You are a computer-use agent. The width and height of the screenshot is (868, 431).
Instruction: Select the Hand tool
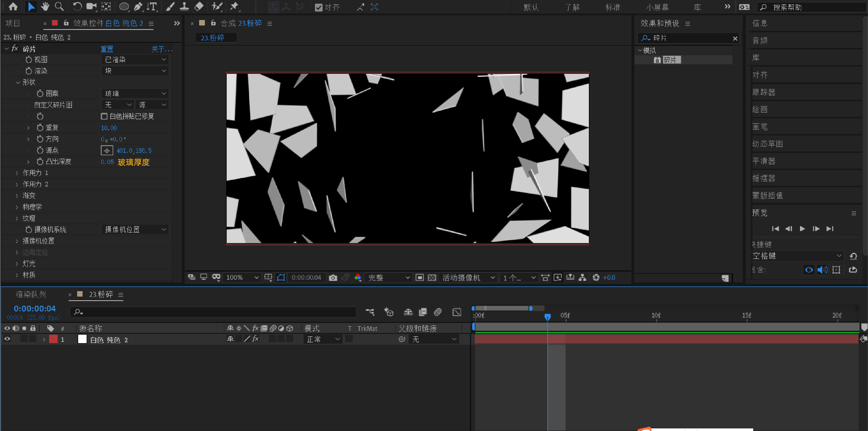[45, 6]
